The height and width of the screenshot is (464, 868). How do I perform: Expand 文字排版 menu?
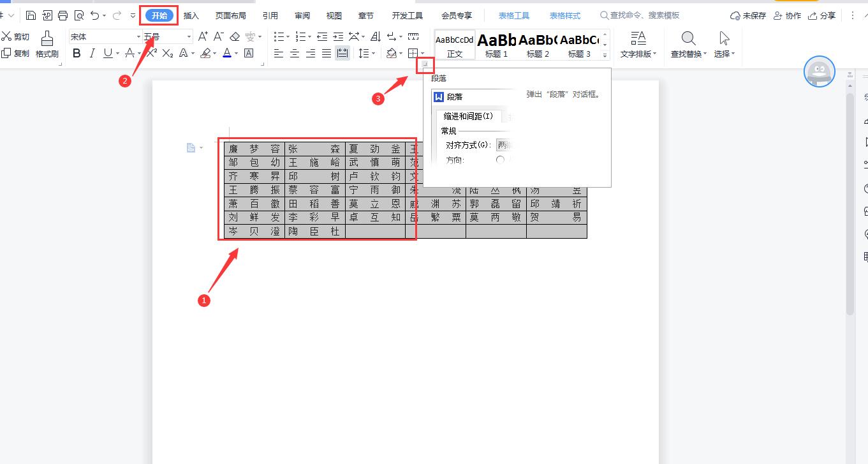(x=638, y=45)
